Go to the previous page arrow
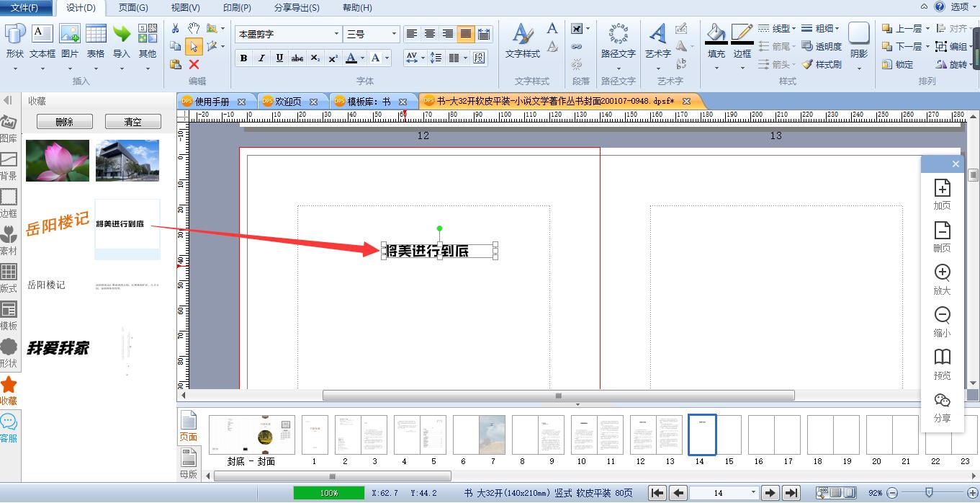Image resolution: width=980 pixels, height=503 pixels. pyautogui.click(x=678, y=493)
